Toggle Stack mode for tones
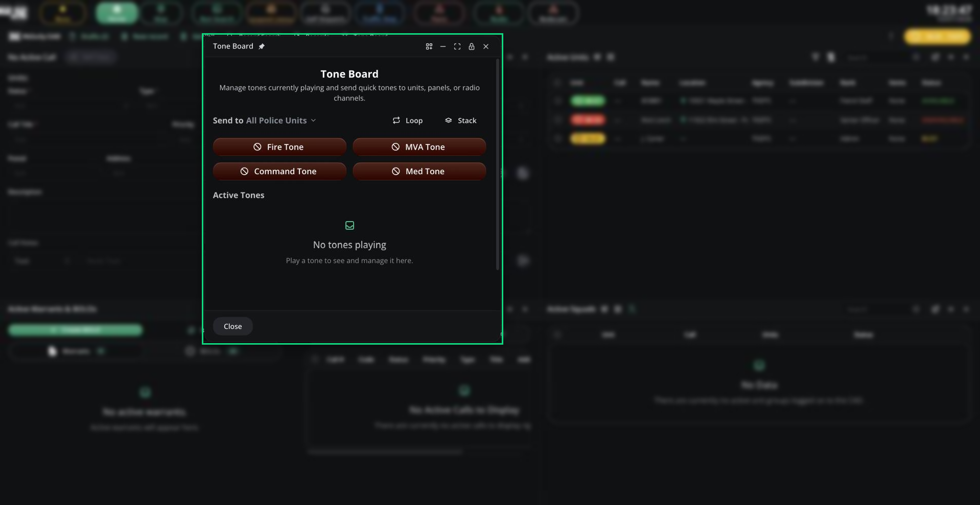 (x=460, y=121)
